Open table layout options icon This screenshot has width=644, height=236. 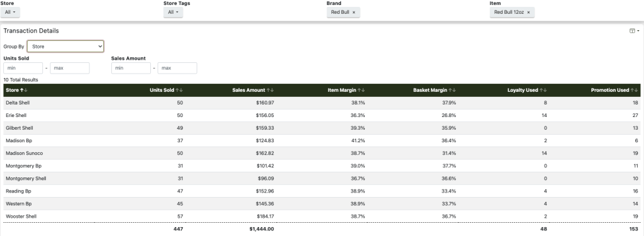(634, 31)
